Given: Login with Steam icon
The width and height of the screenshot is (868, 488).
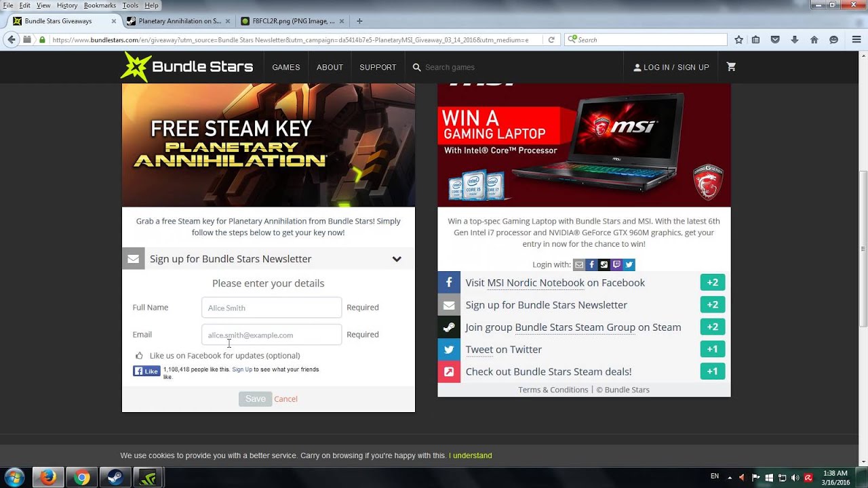Looking at the screenshot, I should click(604, 265).
